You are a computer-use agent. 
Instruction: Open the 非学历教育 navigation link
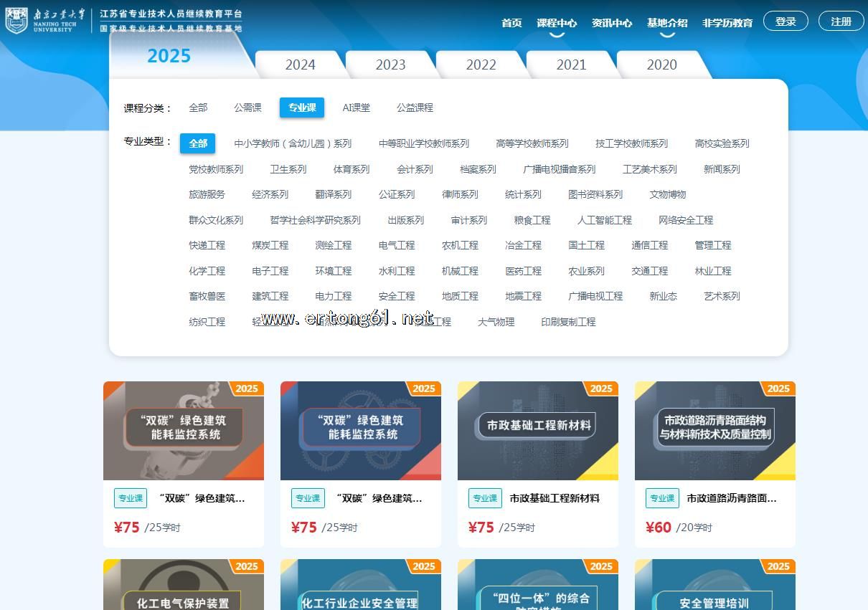[727, 23]
